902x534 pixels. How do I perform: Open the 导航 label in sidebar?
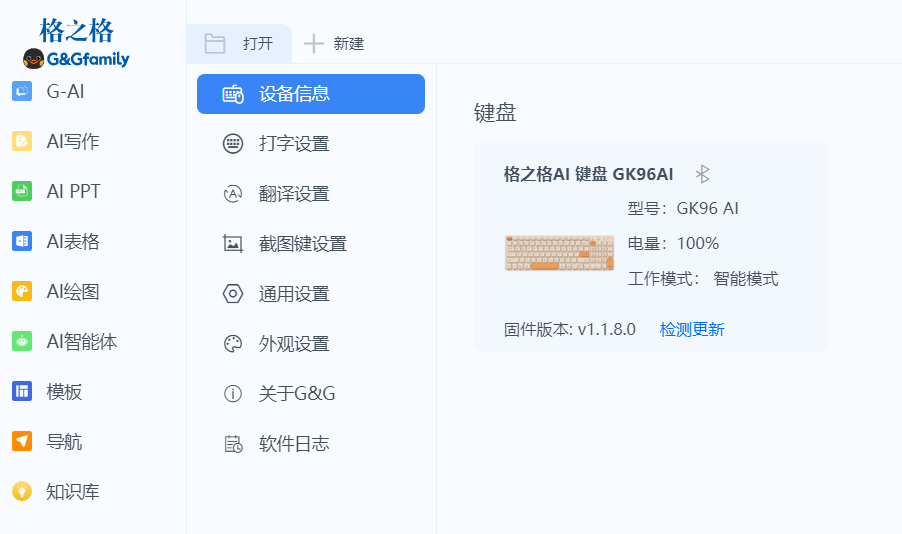[64, 442]
